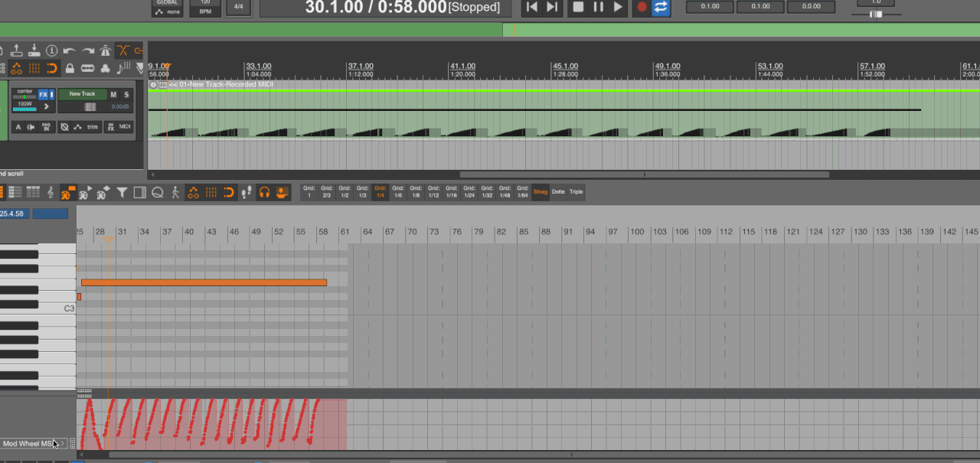Screen dimensions: 980x463
Task: Mute the New Track with M button
Action: (113, 94)
